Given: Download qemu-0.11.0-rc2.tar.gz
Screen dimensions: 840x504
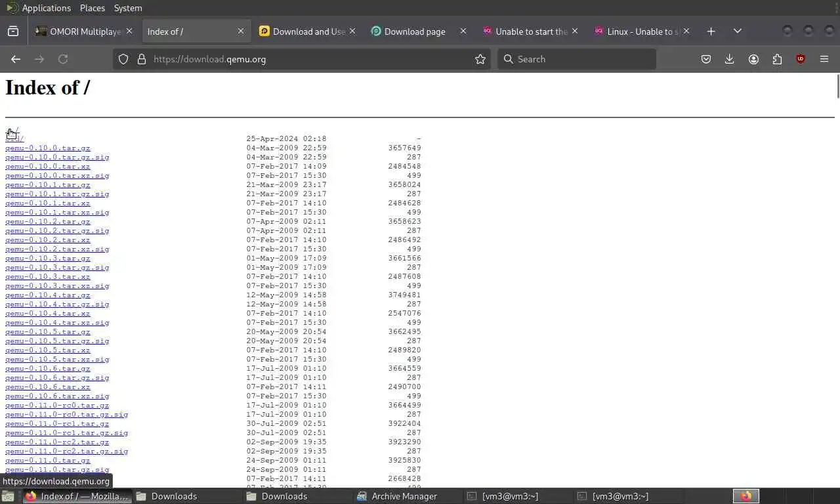Looking at the screenshot, I should (x=57, y=442).
